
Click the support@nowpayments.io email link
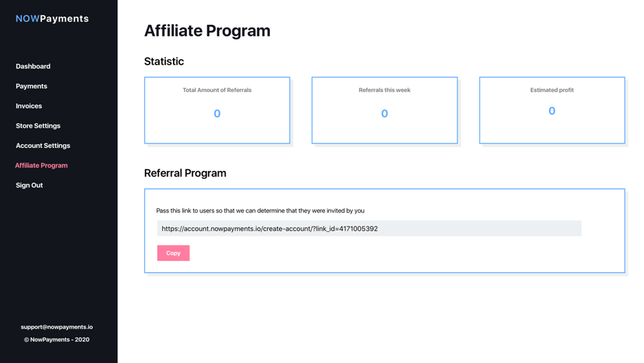point(57,327)
